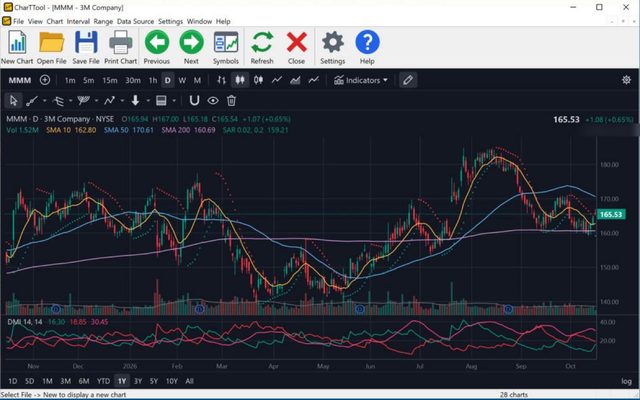
Task: Expand the trend line tool dropdown arrow
Action: coord(44,101)
